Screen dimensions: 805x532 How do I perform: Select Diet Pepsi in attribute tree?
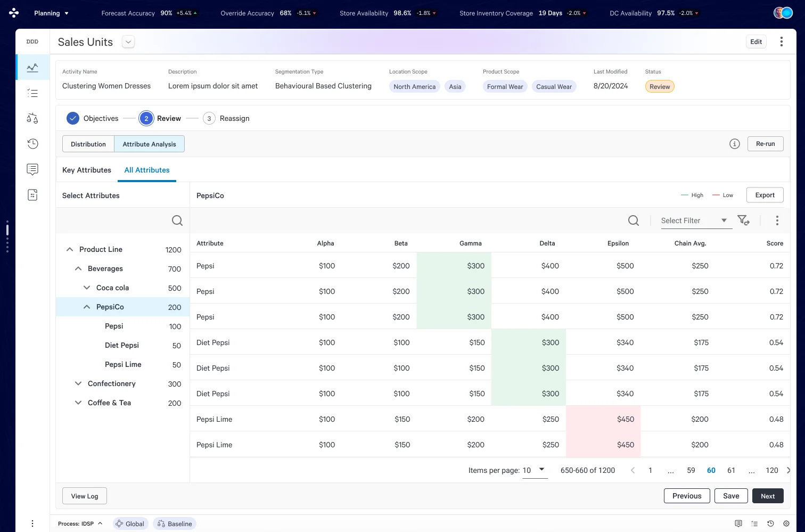[122, 345]
